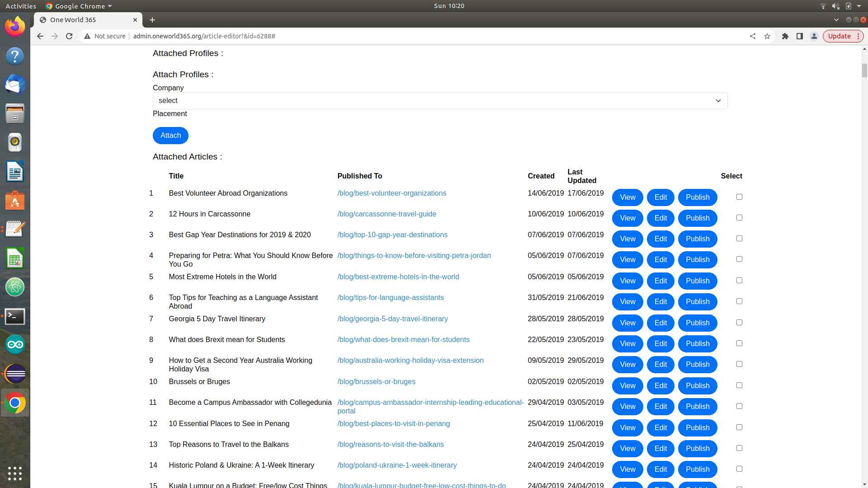868x488 pixels.
Task: Expand the tab search chevron
Action: pyautogui.click(x=836, y=20)
